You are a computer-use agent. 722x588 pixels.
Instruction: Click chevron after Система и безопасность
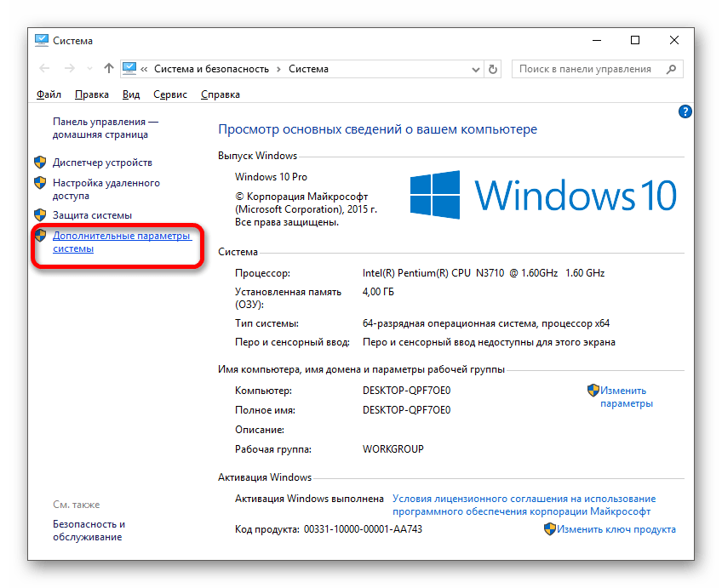279,70
